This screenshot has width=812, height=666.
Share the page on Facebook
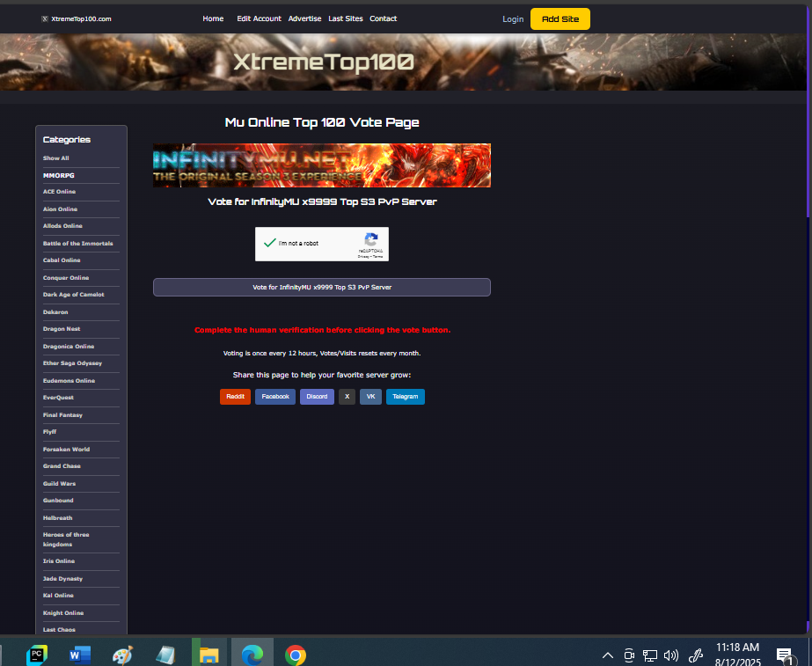pos(275,397)
